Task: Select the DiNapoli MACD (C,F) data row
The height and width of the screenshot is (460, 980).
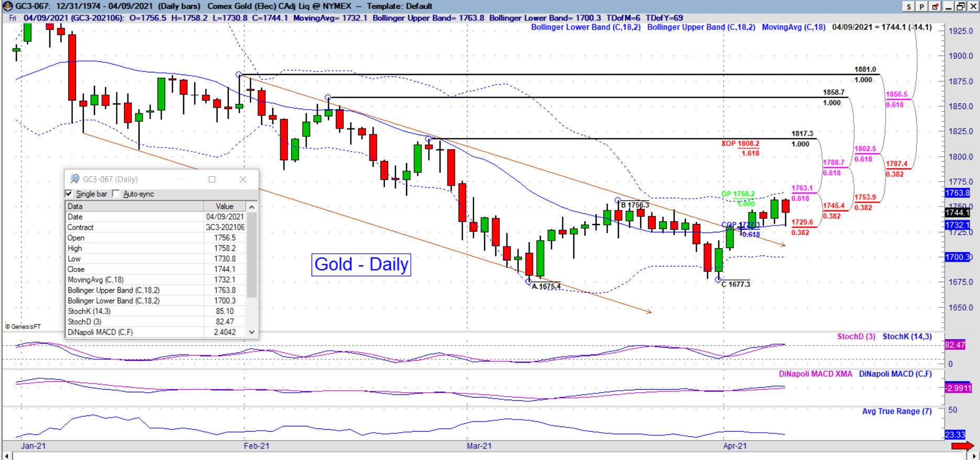Action: click(156, 332)
